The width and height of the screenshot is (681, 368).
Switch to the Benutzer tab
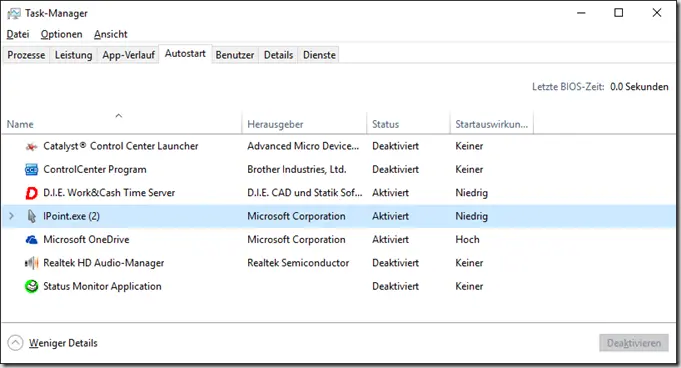point(235,55)
